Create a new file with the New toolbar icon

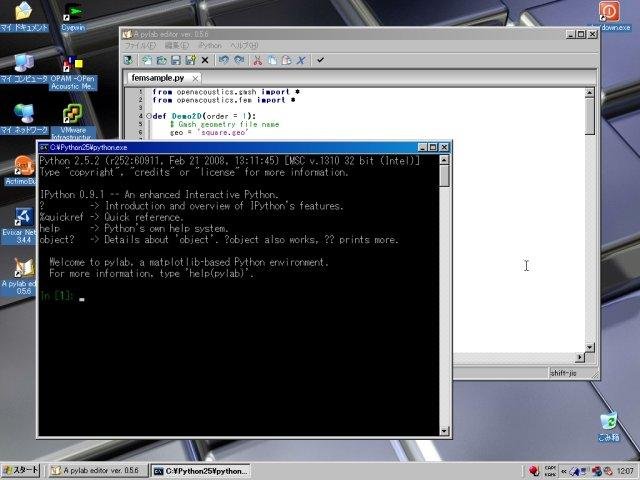click(x=147, y=60)
